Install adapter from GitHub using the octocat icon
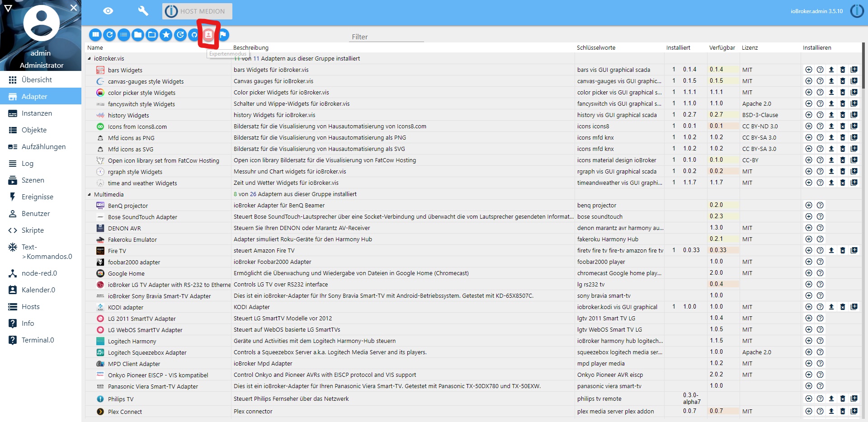This screenshot has width=868, height=422. coord(194,35)
